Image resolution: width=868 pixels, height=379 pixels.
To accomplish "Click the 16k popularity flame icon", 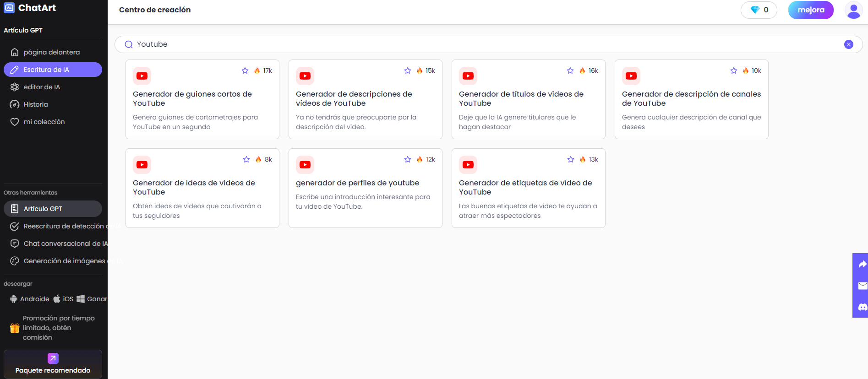I will point(582,70).
